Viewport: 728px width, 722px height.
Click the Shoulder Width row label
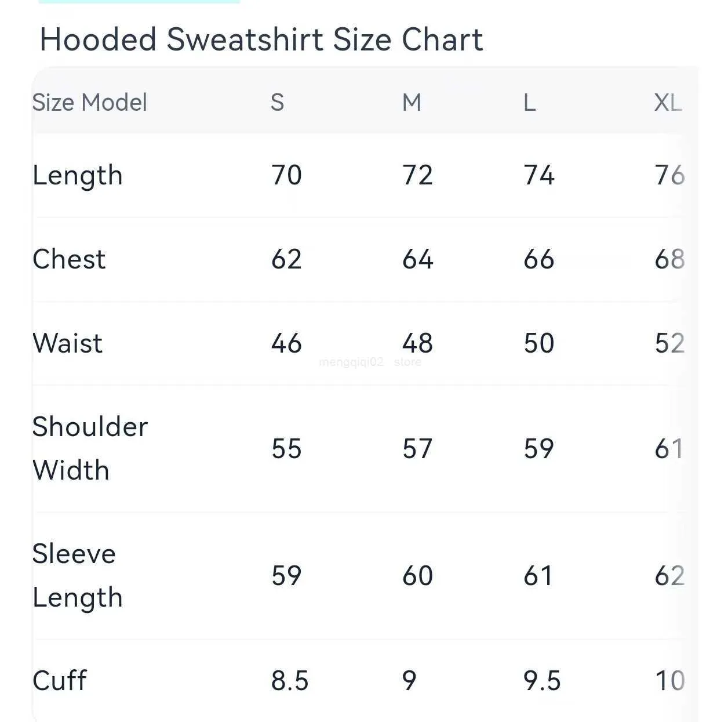click(90, 448)
